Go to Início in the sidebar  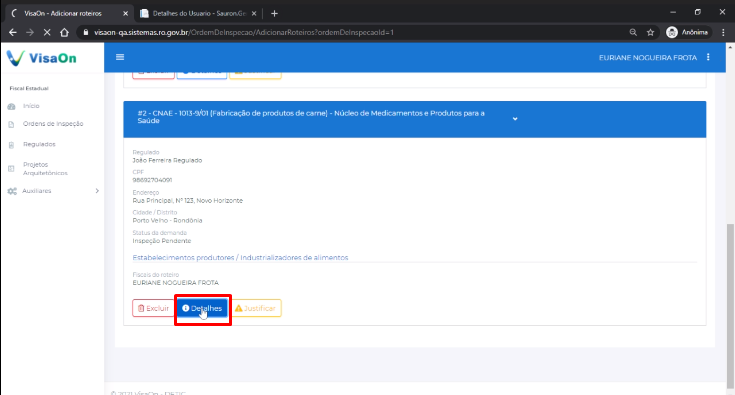31,106
